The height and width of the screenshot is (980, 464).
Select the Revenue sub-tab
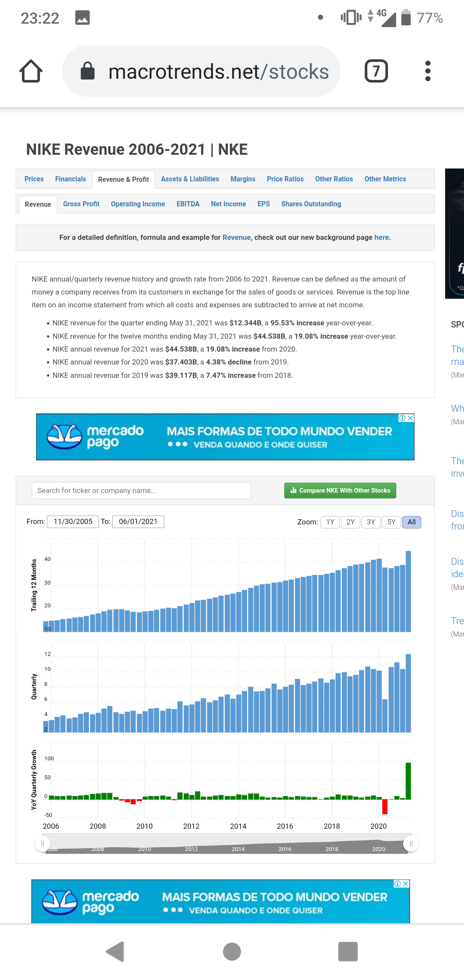(x=38, y=204)
